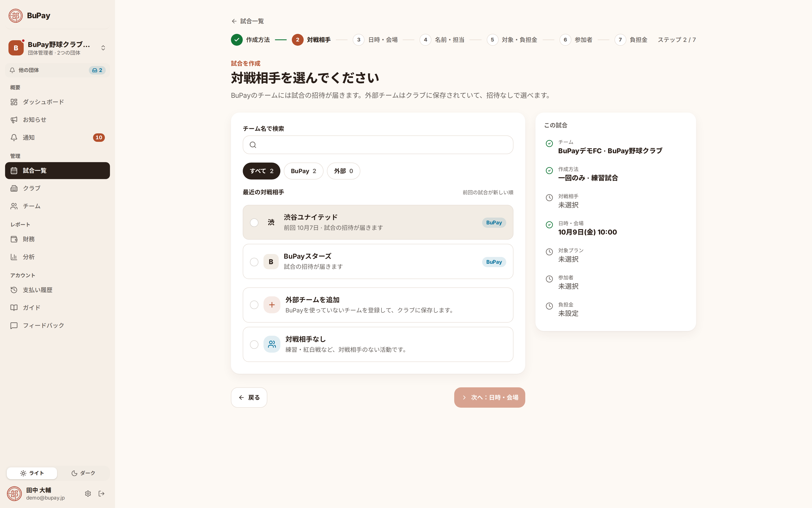Click step 3 日時・会場 in stepper
Viewport: 812px width, 508px height.
tap(375, 40)
